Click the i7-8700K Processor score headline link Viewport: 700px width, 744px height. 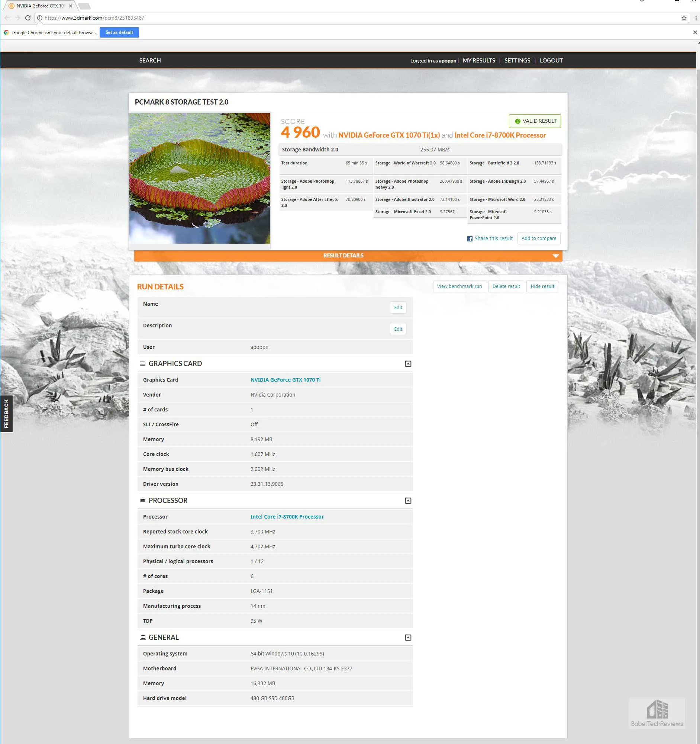(500, 135)
